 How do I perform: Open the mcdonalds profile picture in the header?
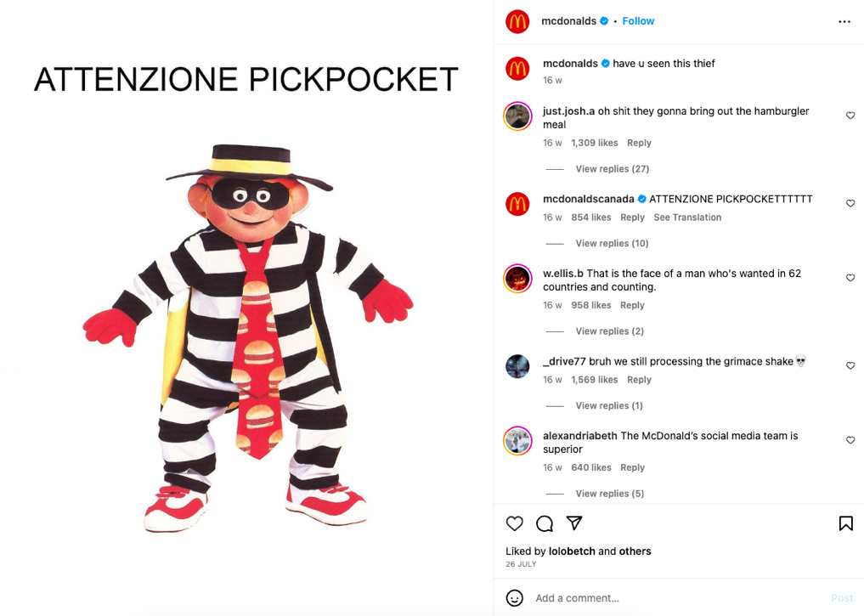click(517, 21)
